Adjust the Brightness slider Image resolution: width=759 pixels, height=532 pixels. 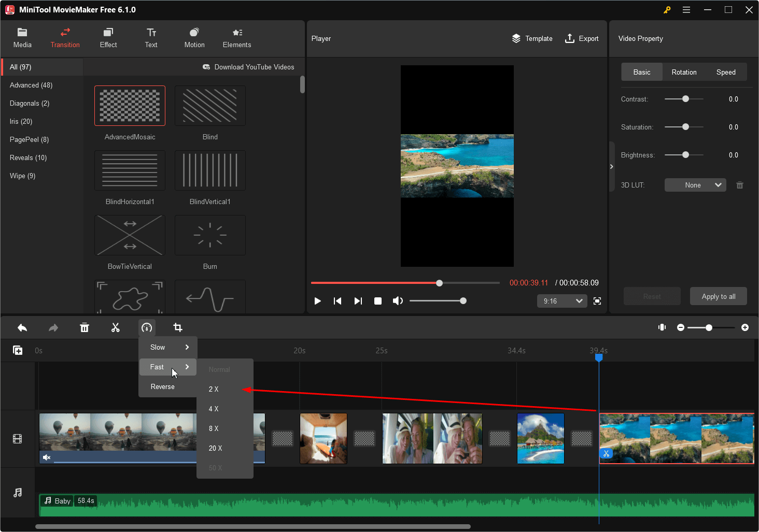tap(684, 155)
